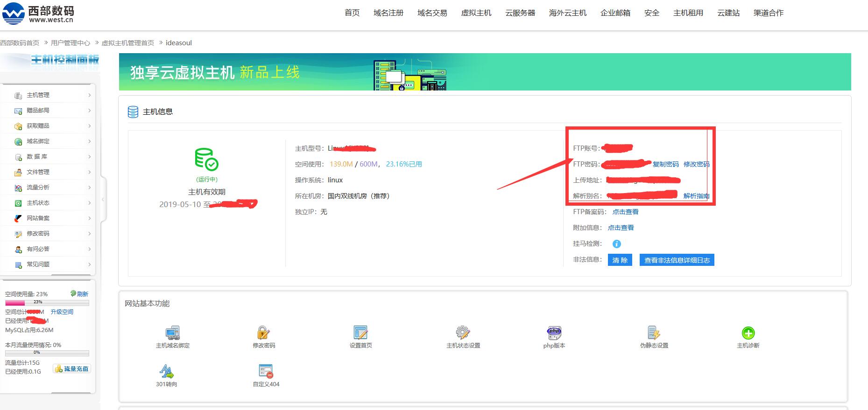The height and width of the screenshot is (410, 868).
Task: Click the 刷新 space usage link
Action: 79,294
